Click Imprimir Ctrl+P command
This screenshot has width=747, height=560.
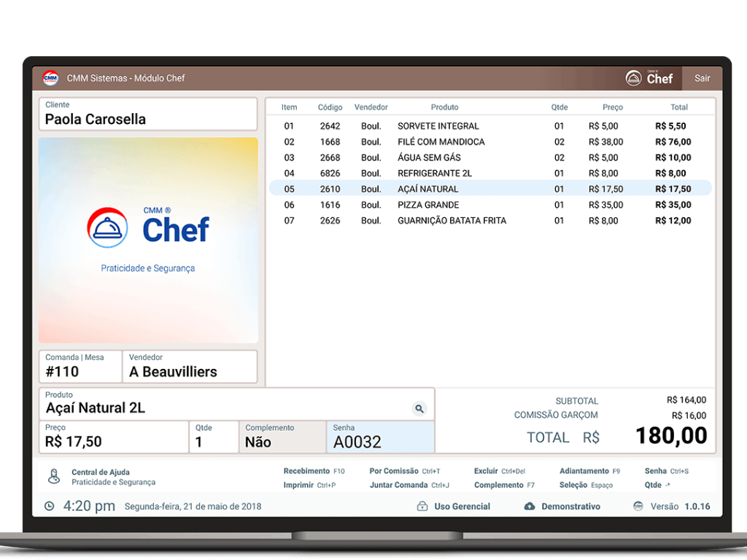point(309,485)
